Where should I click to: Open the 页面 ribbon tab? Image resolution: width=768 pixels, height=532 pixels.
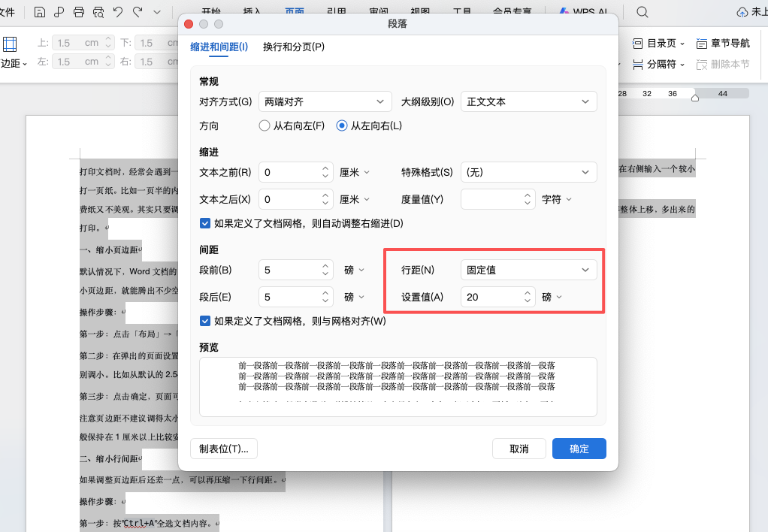click(x=295, y=12)
